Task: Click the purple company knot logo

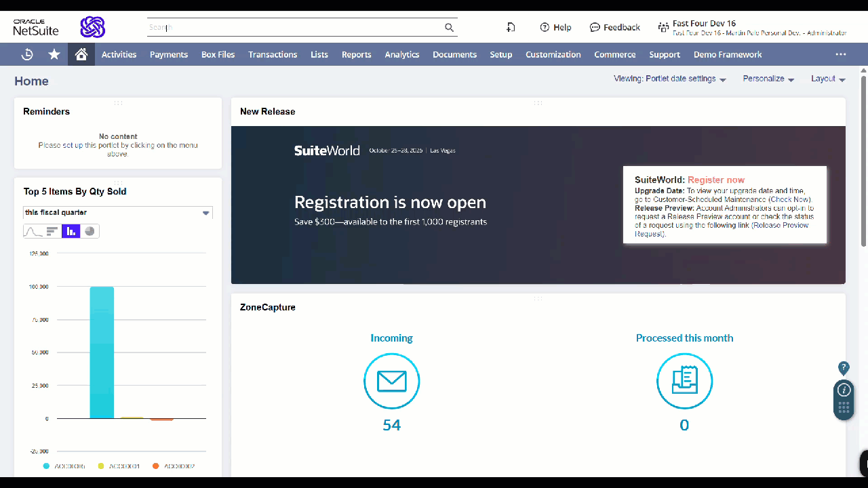Action: click(93, 27)
